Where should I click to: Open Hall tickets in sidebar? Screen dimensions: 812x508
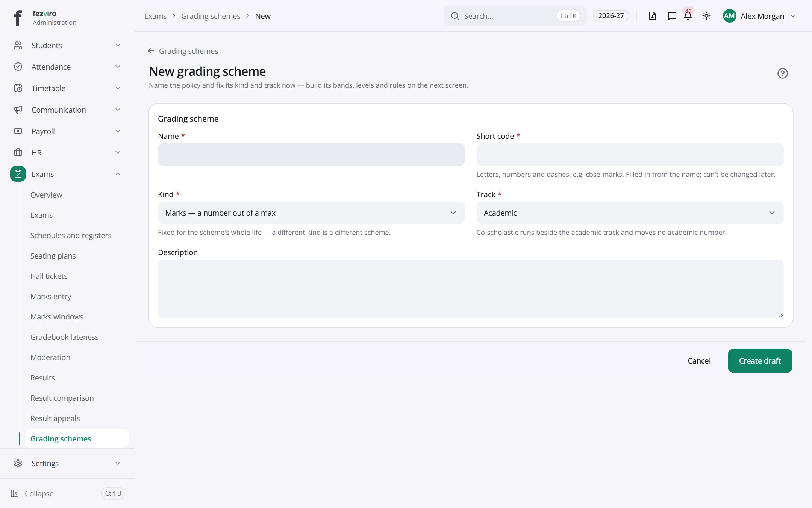pyautogui.click(x=49, y=276)
